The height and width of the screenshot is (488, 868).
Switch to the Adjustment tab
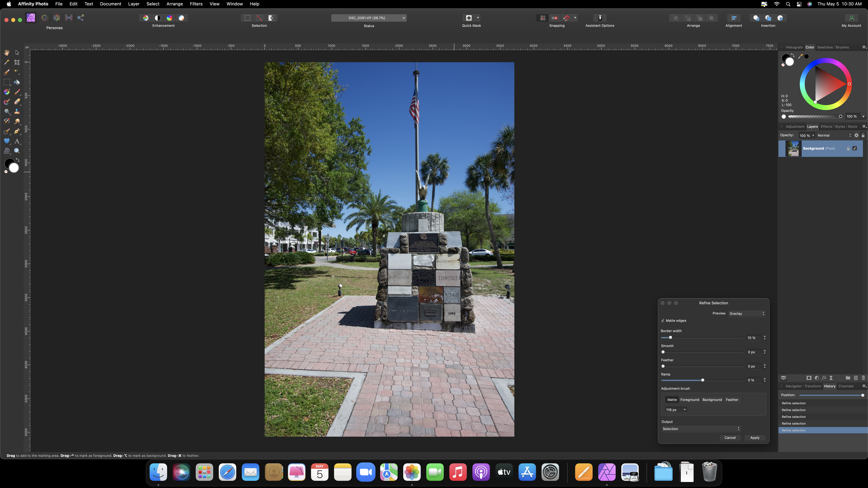click(795, 127)
